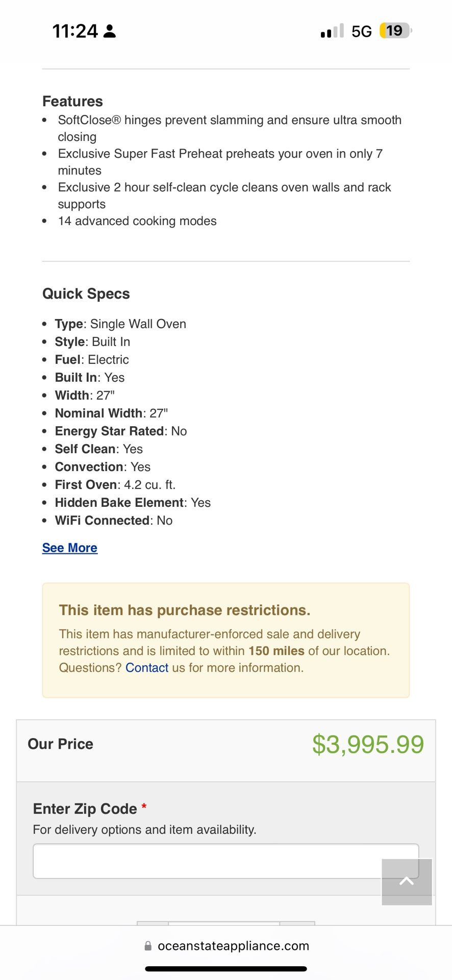Tap the Type: Single Wall Oven spec
This screenshot has width=452, height=980.
[120, 324]
